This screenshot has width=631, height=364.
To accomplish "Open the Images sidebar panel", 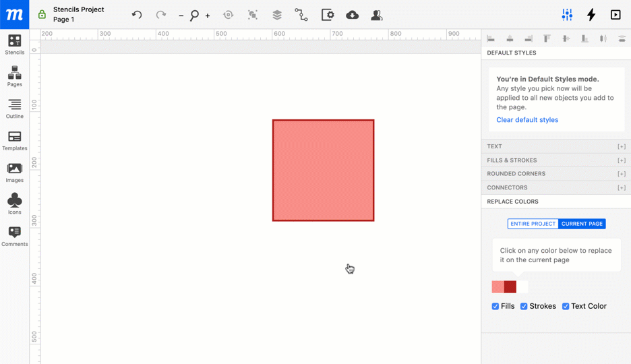I will (x=14, y=173).
